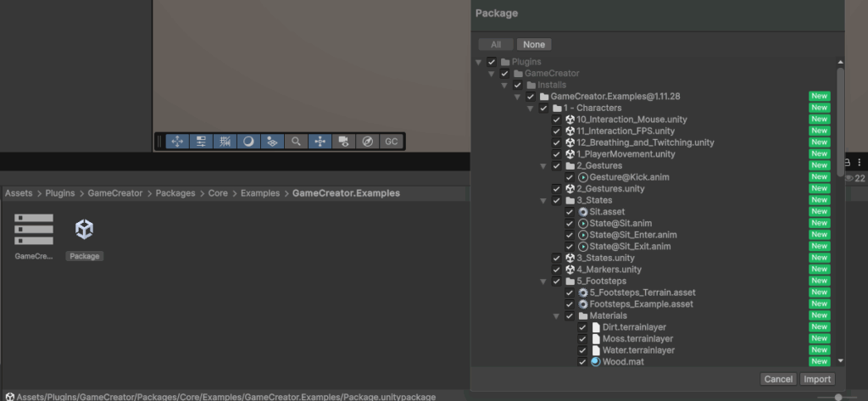Click Unity scene icon of 4_Markers.unity
868x401 pixels.
tap(570, 270)
